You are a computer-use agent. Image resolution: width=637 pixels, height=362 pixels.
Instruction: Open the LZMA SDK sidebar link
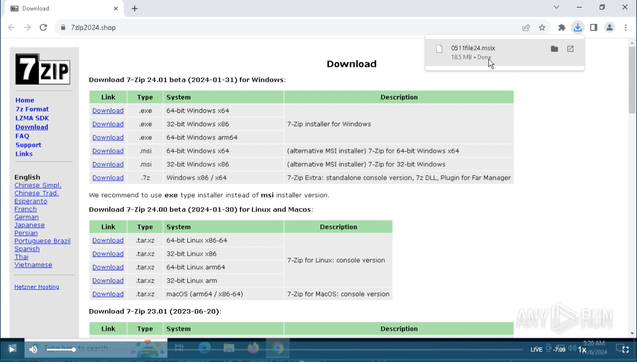tap(32, 118)
